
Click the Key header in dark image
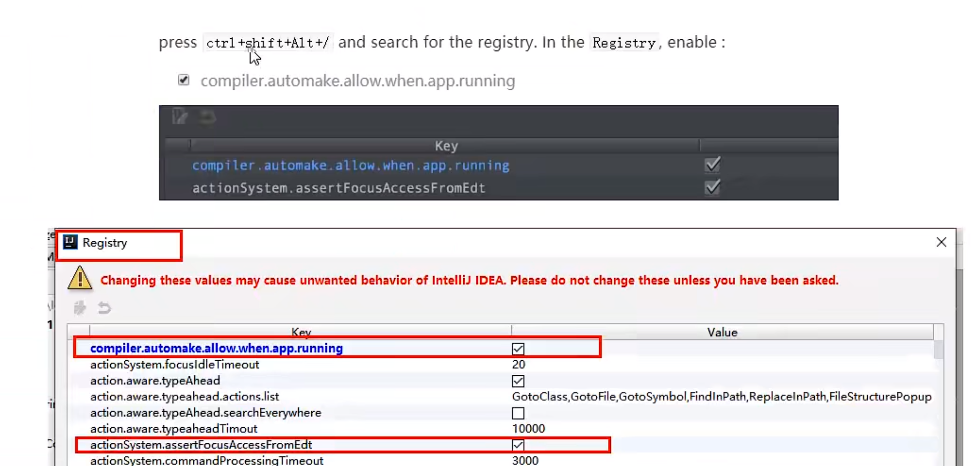(446, 146)
